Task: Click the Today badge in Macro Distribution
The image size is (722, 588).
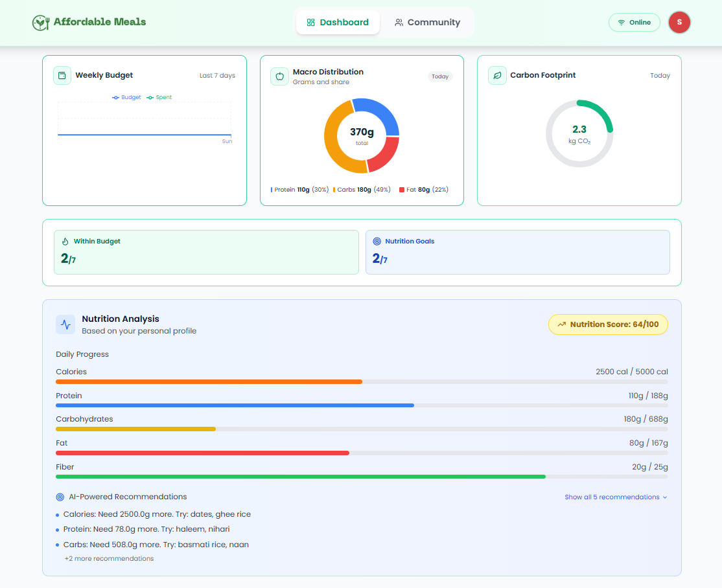Action: click(x=439, y=76)
